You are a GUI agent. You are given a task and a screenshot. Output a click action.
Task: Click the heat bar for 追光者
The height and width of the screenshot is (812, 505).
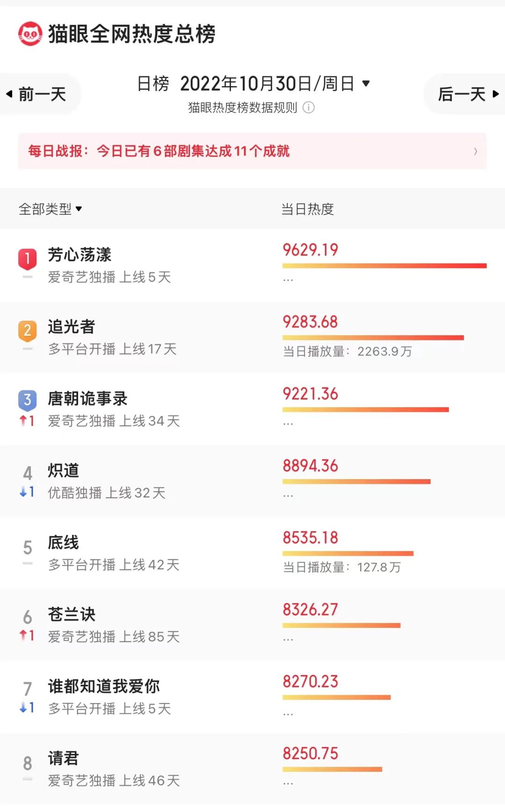tap(373, 338)
